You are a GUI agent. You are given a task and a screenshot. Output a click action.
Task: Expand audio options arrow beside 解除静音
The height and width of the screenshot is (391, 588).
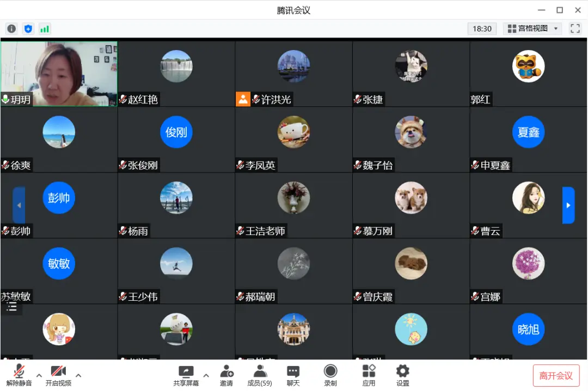(39, 375)
